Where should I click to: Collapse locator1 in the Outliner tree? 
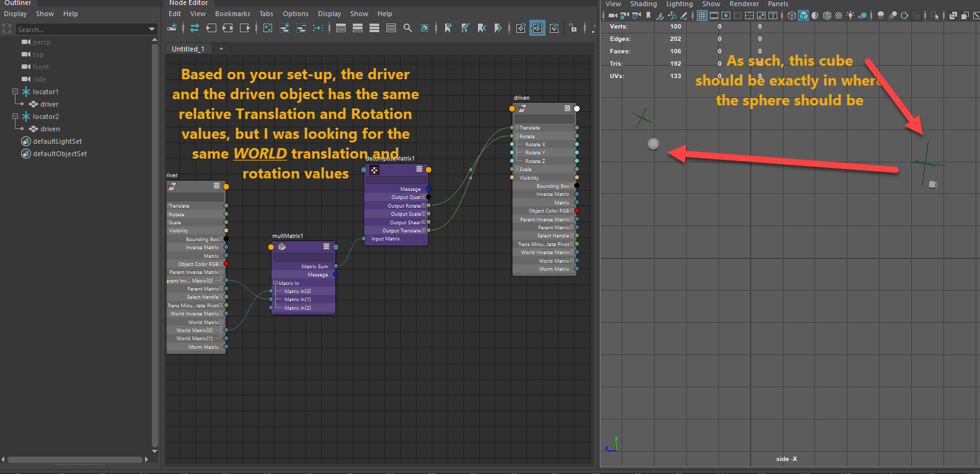pos(15,92)
